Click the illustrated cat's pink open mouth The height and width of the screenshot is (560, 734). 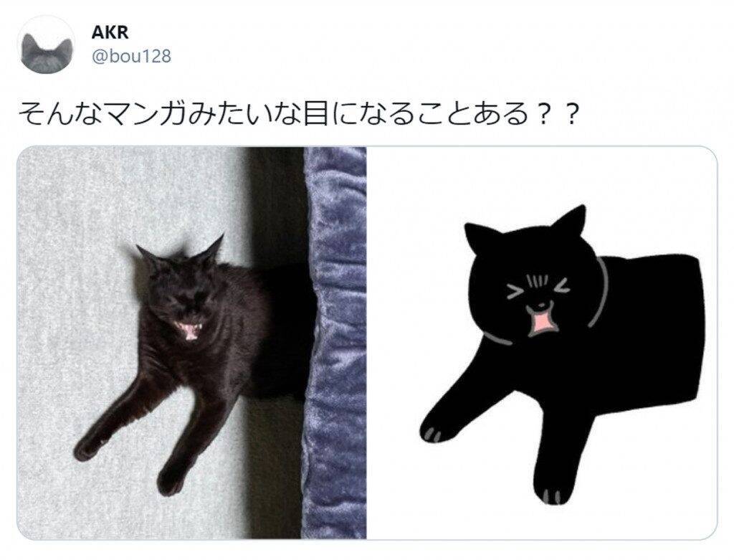(x=542, y=321)
